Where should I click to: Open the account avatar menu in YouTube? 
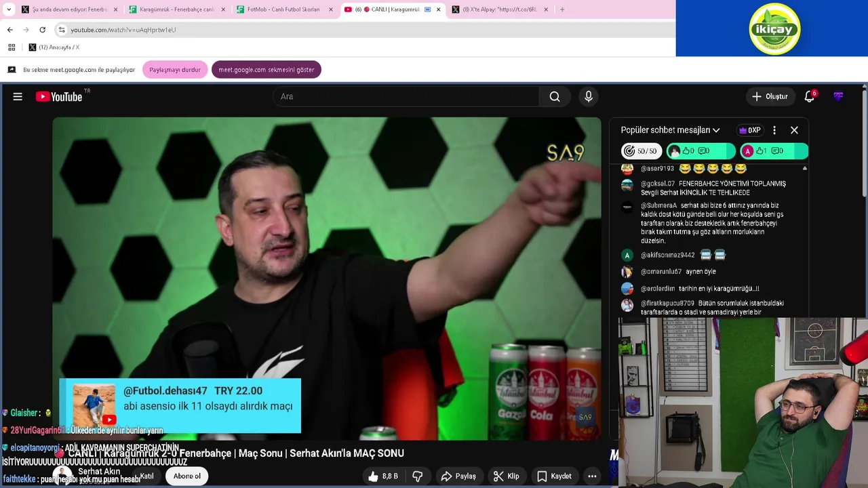tap(839, 97)
